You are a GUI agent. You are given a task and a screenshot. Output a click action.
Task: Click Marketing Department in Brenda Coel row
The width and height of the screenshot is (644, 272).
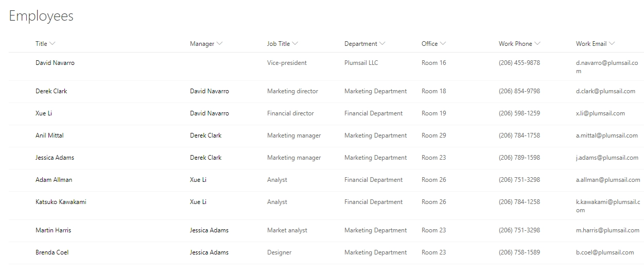[375, 252]
